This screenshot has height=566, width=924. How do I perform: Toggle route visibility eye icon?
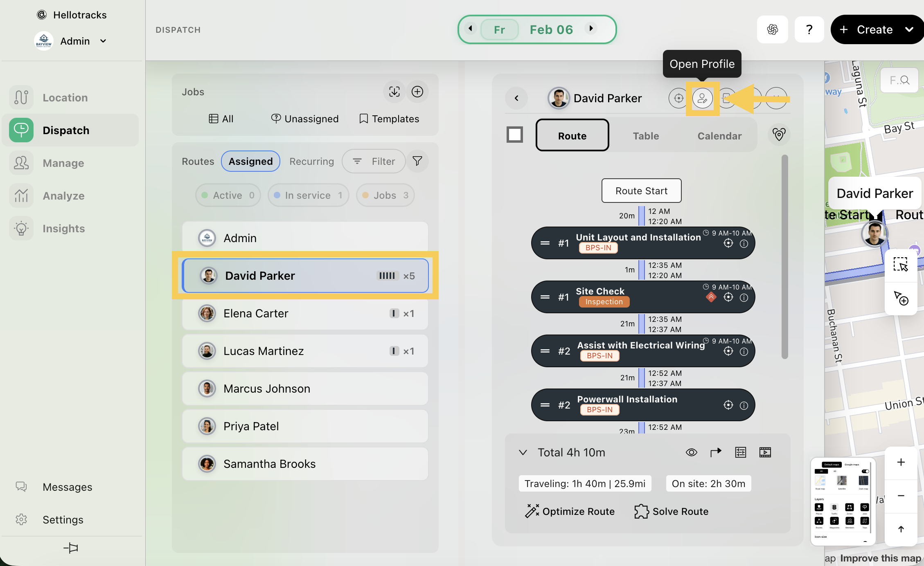pos(691,452)
